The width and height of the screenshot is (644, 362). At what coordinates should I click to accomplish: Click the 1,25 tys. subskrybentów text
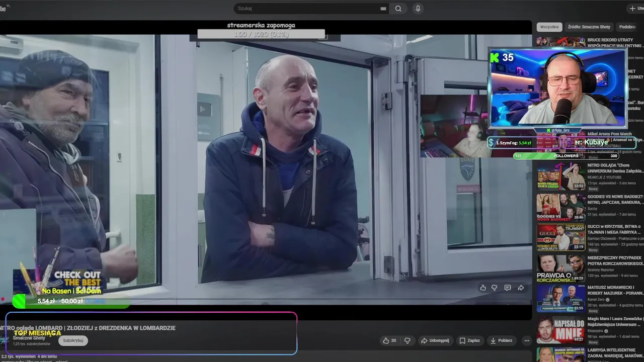pos(32,344)
